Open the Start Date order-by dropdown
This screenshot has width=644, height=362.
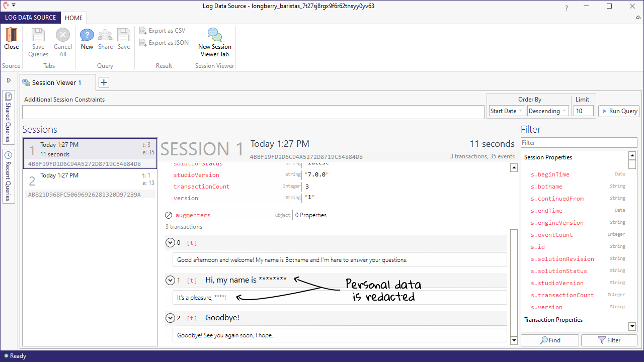507,111
